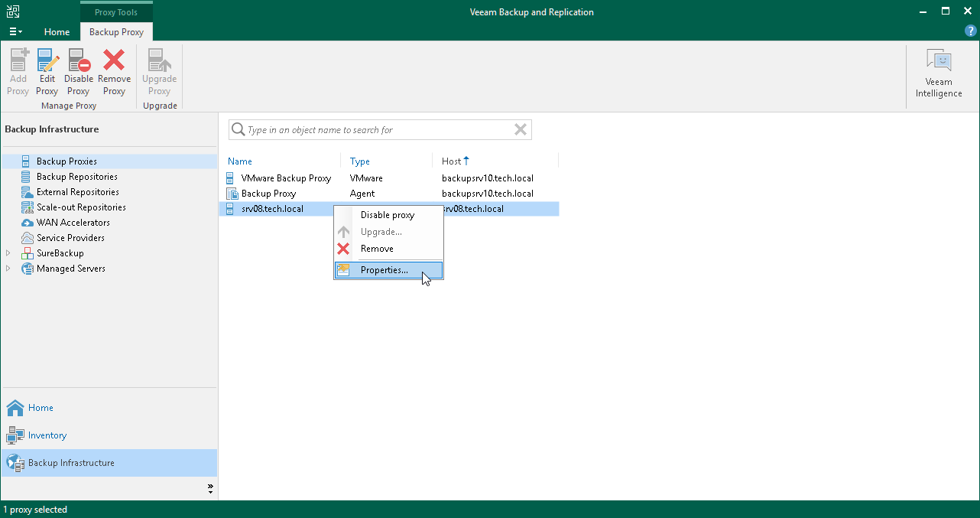Open the Inventory navigation view
The height and width of the screenshot is (518, 980).
[47, 435]
